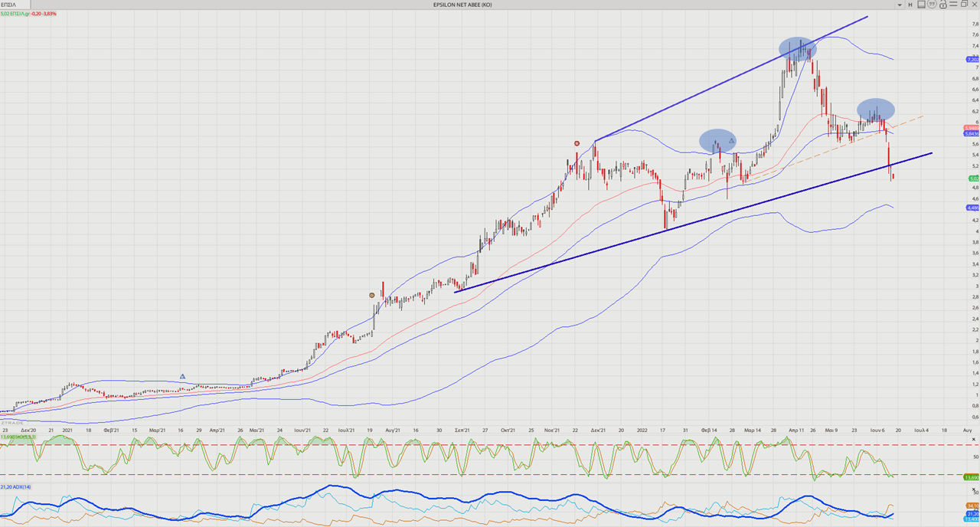980x527 pixels.
Task: Click the green 5,02 last price label
Action: coord(972,178)
